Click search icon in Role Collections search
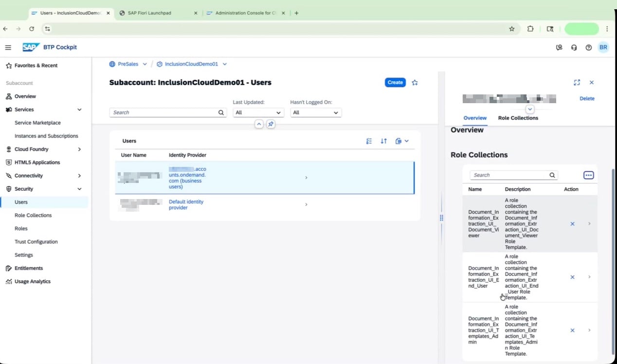The width and height of the screenshot is (617, 364). (x=552, y=175)
